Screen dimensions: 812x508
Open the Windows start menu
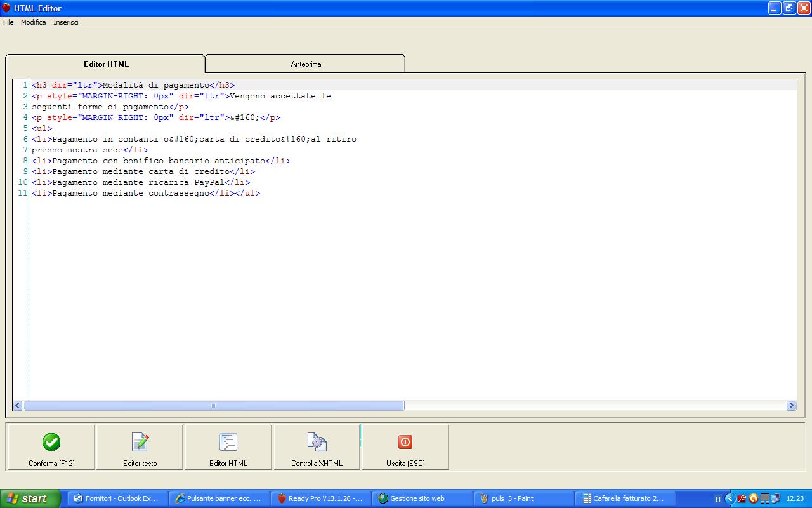(30, 498)
